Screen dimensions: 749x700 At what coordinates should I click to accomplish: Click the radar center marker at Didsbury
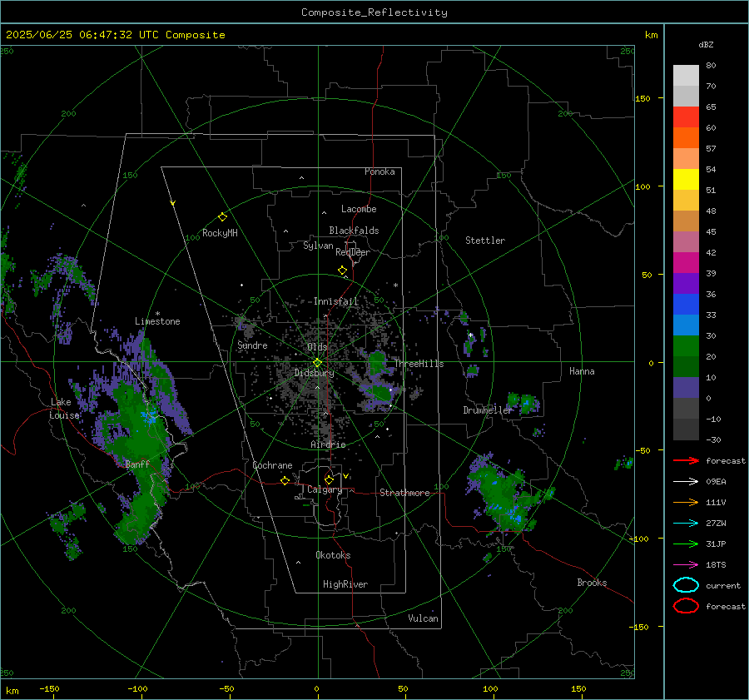(x=317, y=363)
